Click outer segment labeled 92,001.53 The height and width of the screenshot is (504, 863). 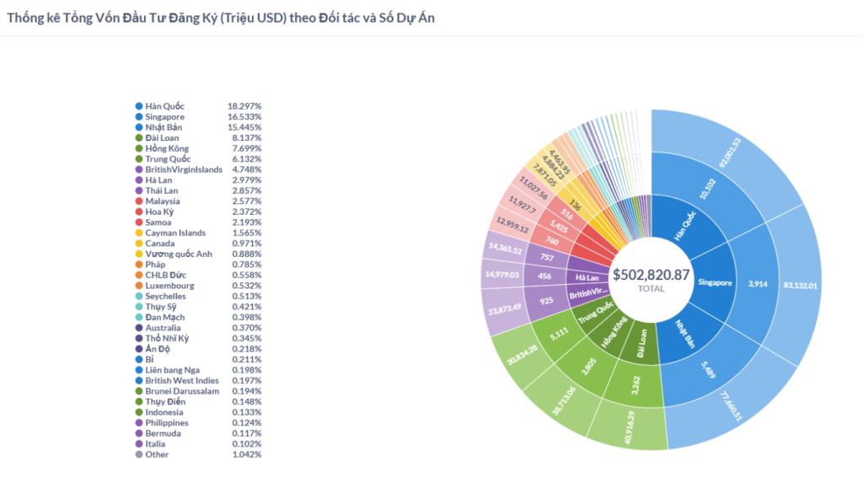click(x=729, y=153)
